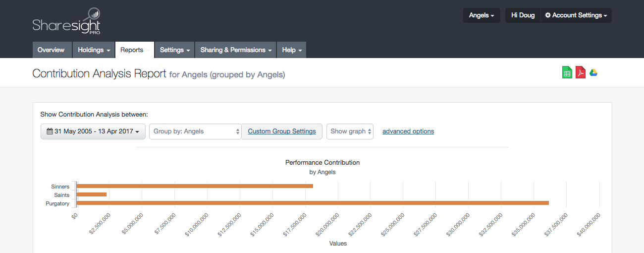644x253 pixels.
Task: Click the Hi Doug button
Action: [x=523, y=15]
